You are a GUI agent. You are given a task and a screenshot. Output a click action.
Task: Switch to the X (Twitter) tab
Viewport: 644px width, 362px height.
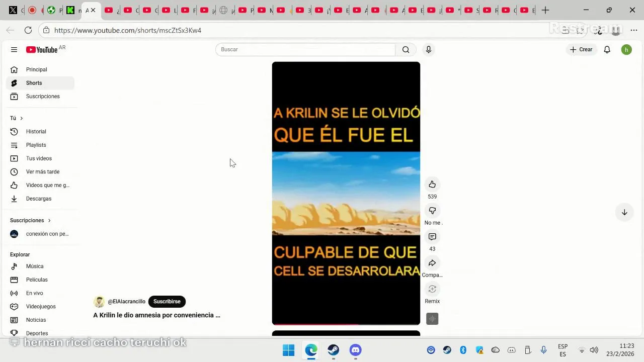point(13,10)
